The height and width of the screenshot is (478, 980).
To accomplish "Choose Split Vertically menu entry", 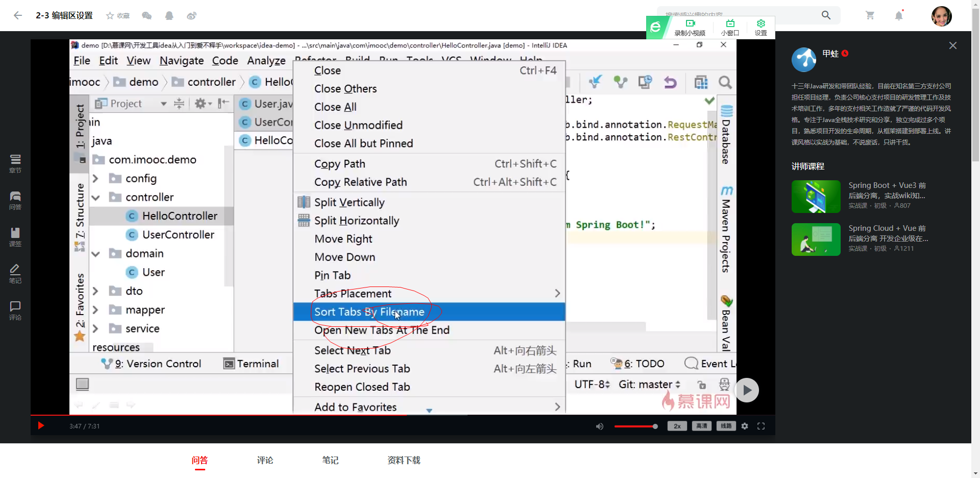I will pos(429,202).
